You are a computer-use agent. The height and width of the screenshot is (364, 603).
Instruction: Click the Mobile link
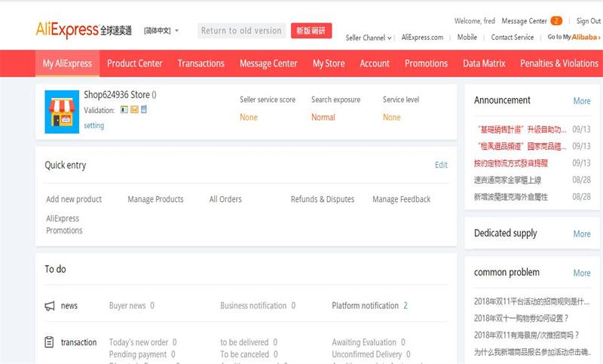pos(467,37)
